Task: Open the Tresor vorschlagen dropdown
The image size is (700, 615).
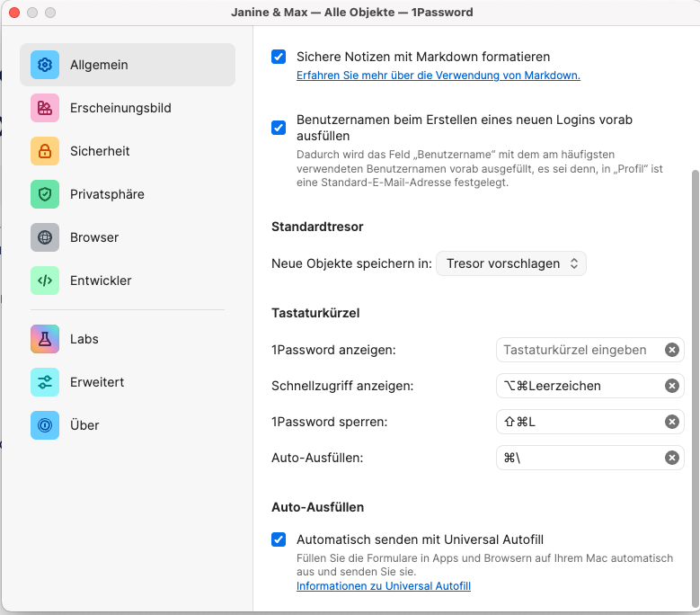Action: (510, 263)
